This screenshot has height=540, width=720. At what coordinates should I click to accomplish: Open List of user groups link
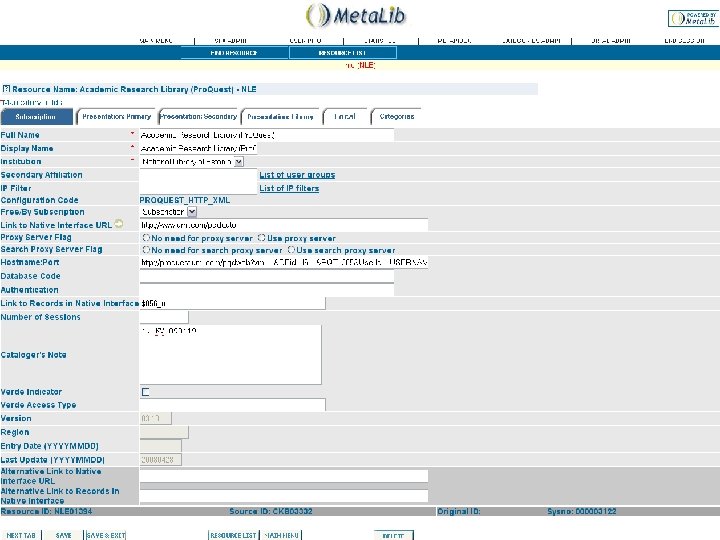click(297, 175)
